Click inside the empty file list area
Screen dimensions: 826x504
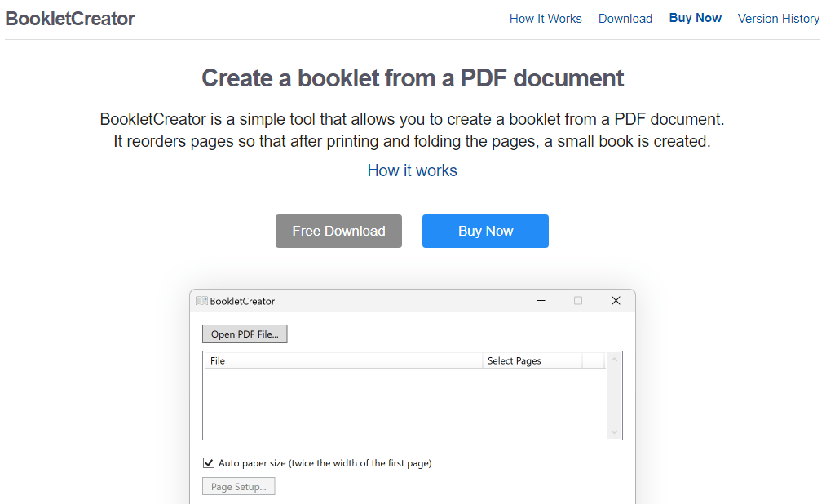(x=400, y=400)
